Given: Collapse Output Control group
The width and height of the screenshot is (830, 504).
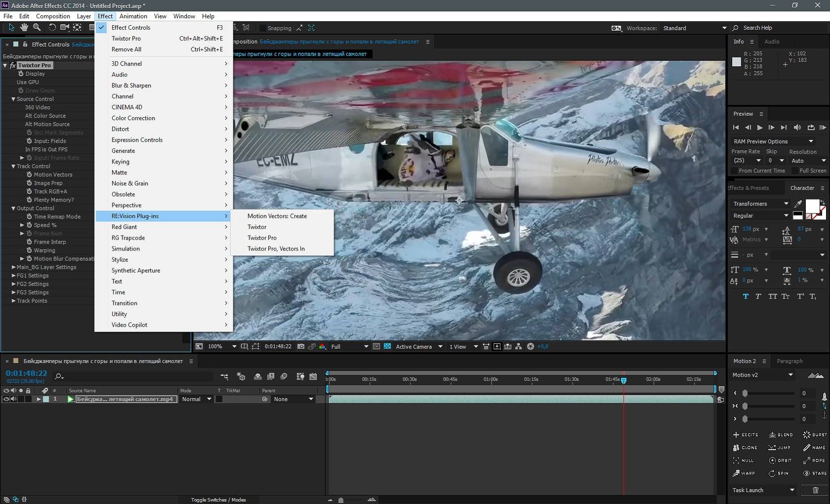Looking at the screenshot, I should point(13,208).
